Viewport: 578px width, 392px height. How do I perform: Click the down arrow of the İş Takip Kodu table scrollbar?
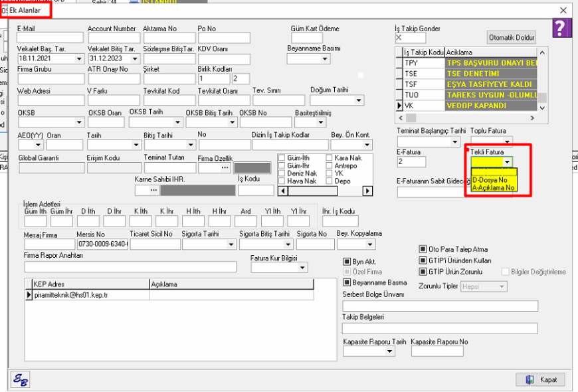click(x=542, y=108)
